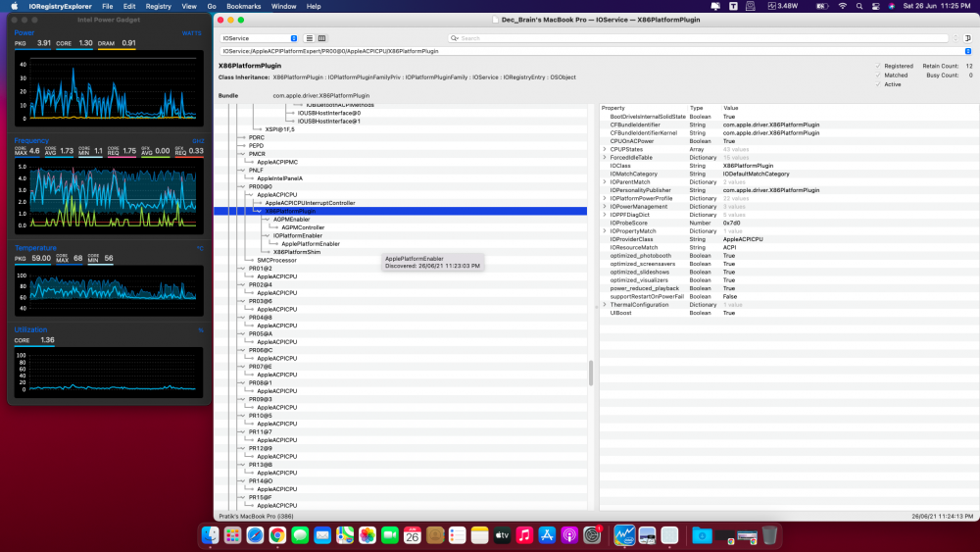Open Finder from the Dock
The height and width of the screenshot is (552, 980).
210,535
